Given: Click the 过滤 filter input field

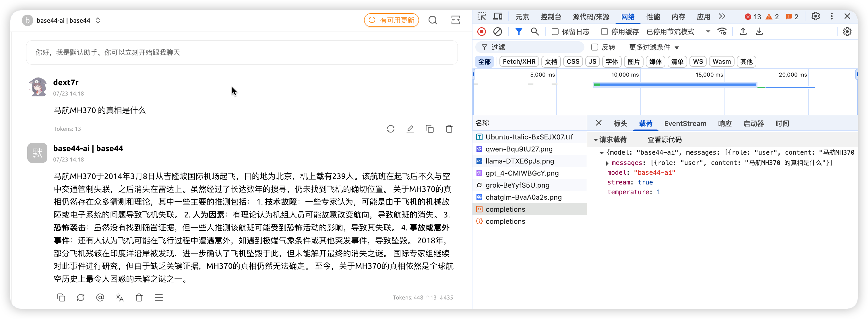Looking at the screenshot, I should tap(532, 47).
